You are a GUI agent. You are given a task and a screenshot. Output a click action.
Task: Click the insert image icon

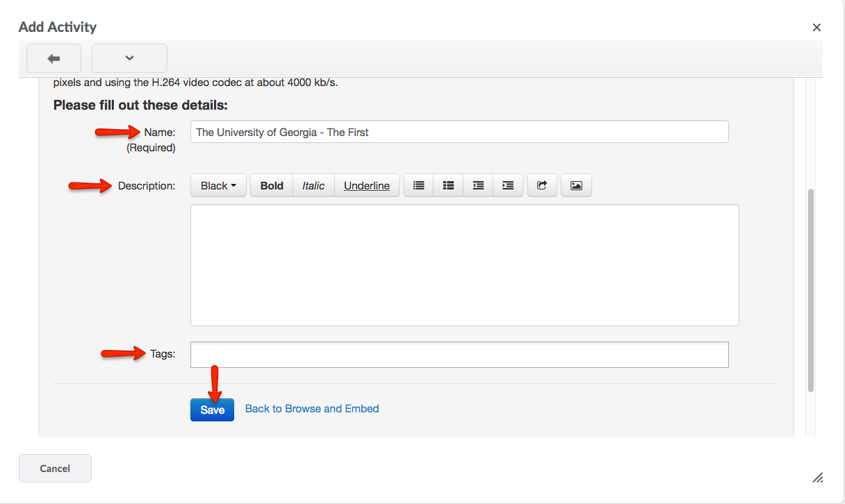(x=576, y=185)
